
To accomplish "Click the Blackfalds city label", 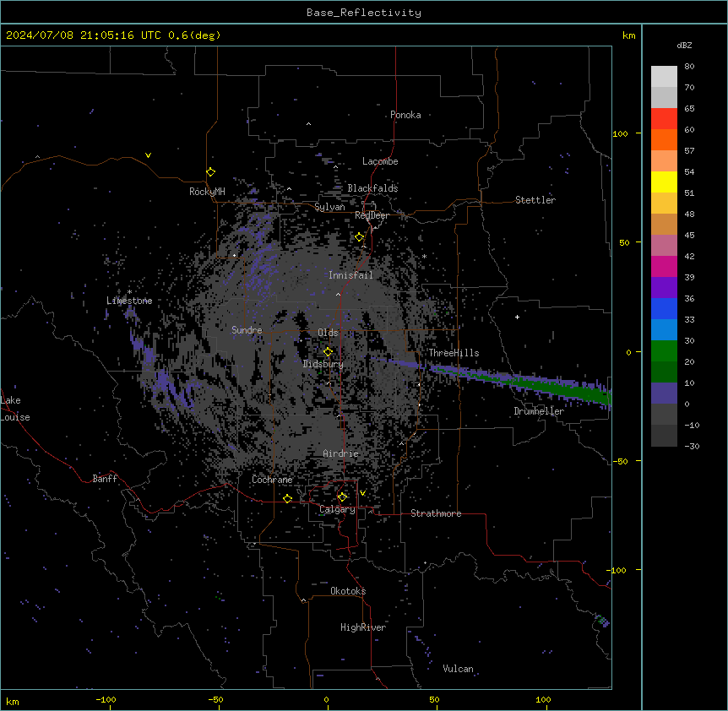I will point(372,188).
